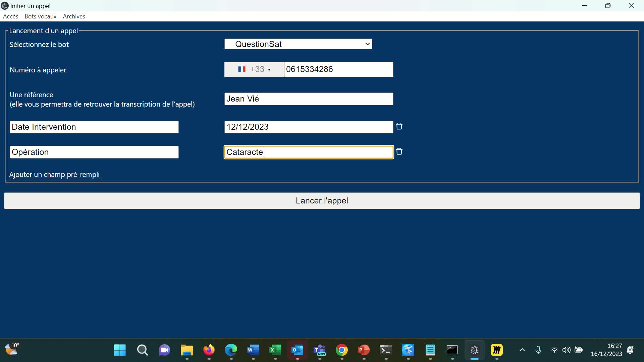
Task: Delete the Opération field row
Action: point(399,152)
